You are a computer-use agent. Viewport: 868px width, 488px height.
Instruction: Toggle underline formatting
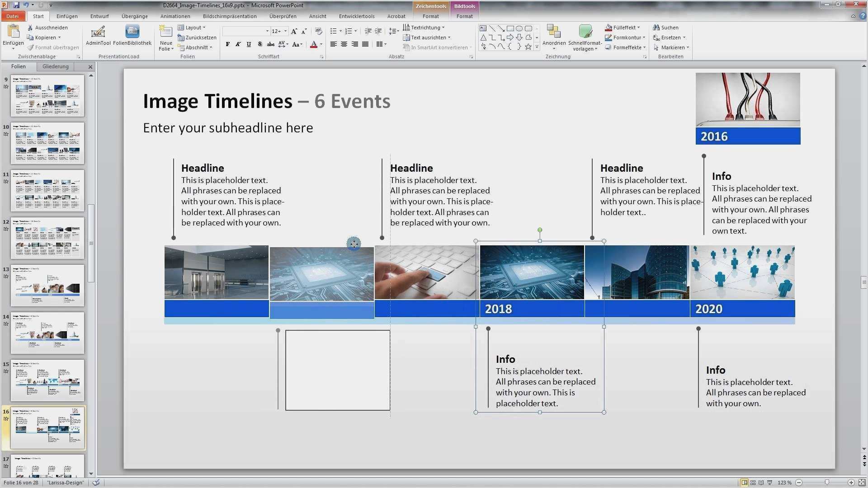point(249,44)
